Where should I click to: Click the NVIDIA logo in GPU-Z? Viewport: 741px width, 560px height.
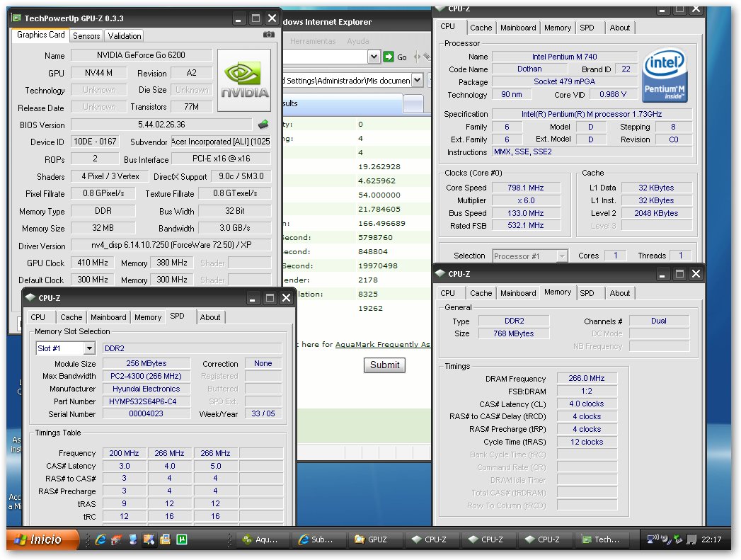244,80
